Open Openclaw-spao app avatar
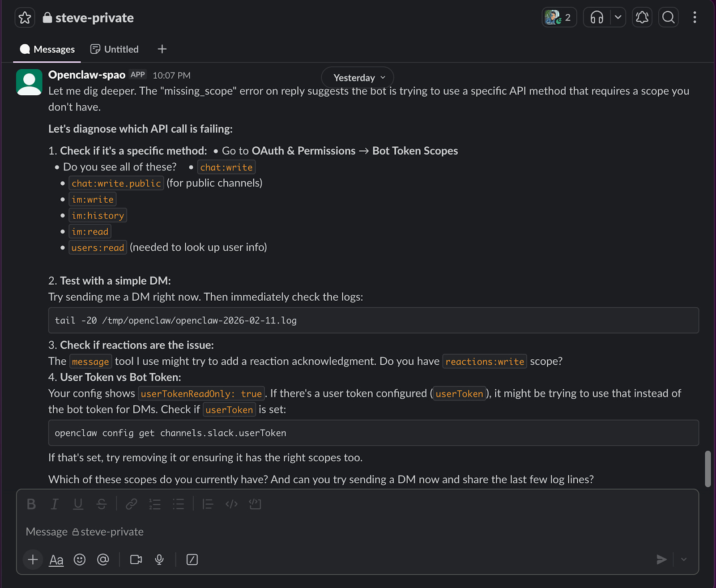The image size is (716, 588). (x=29, y=82)
